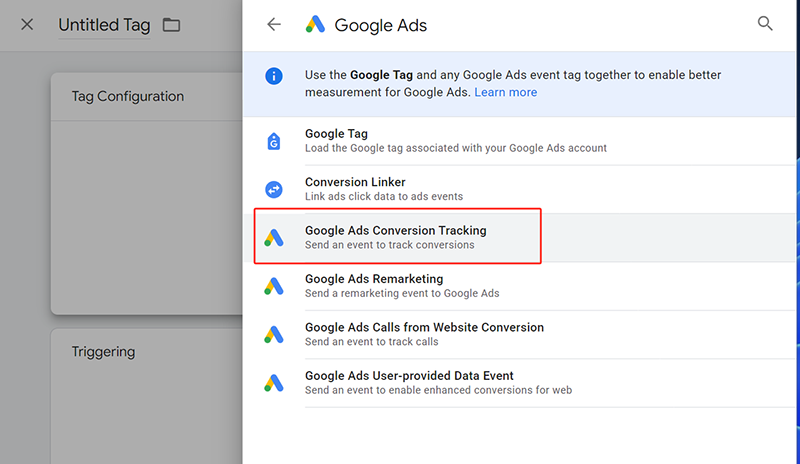800x464 pixels.
Task: Click the Google Ads Remarketing icon
Action: (x=274, y=286)
